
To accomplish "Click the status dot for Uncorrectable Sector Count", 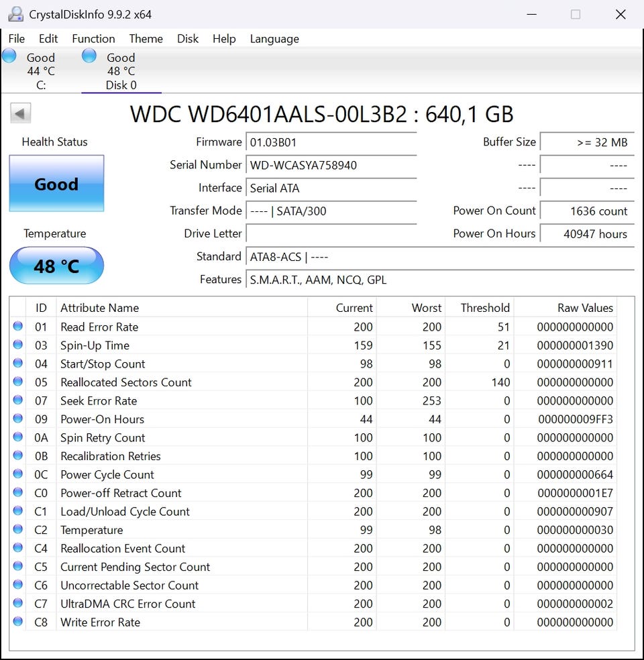I will point(17,585).
